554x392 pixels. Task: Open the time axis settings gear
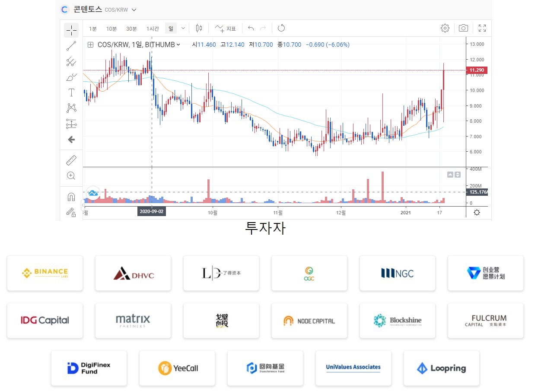[x=477, y=212]
